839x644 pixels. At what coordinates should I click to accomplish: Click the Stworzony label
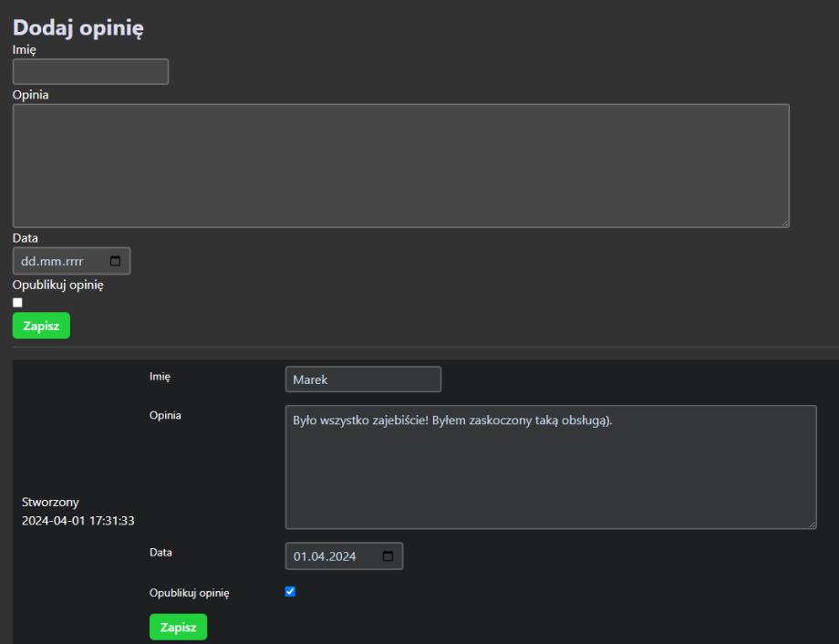pyautogui.click(x=50, y=502)
